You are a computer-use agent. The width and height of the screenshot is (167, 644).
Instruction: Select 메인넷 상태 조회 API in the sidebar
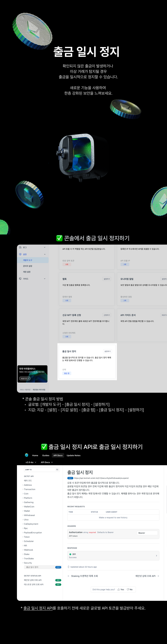[x=33, y=580]
